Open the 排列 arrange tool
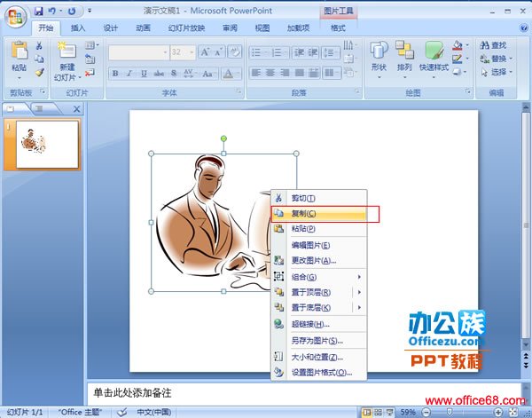The image size is (532, 418). click(x=404, y=59)
